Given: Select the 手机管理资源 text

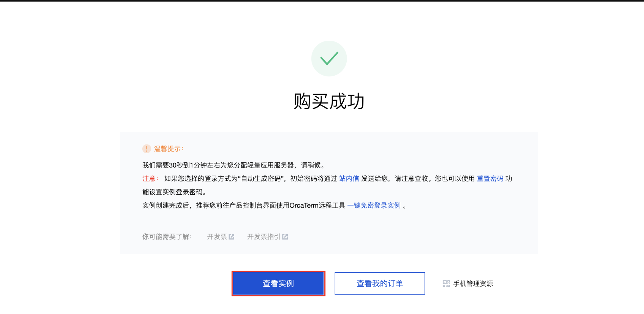Looking at the screenshot, I should [473, 283].
